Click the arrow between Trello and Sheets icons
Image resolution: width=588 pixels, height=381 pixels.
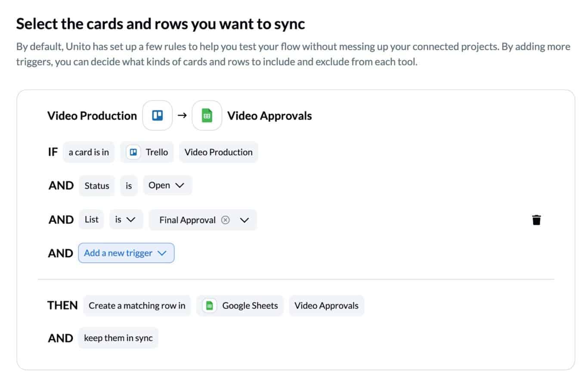coord(182,116)
